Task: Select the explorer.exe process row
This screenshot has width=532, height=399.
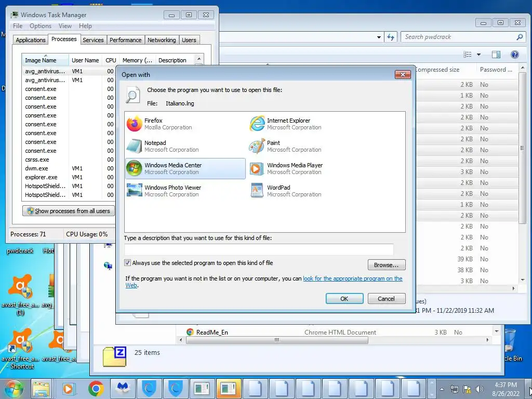Action: click(69, 177)
